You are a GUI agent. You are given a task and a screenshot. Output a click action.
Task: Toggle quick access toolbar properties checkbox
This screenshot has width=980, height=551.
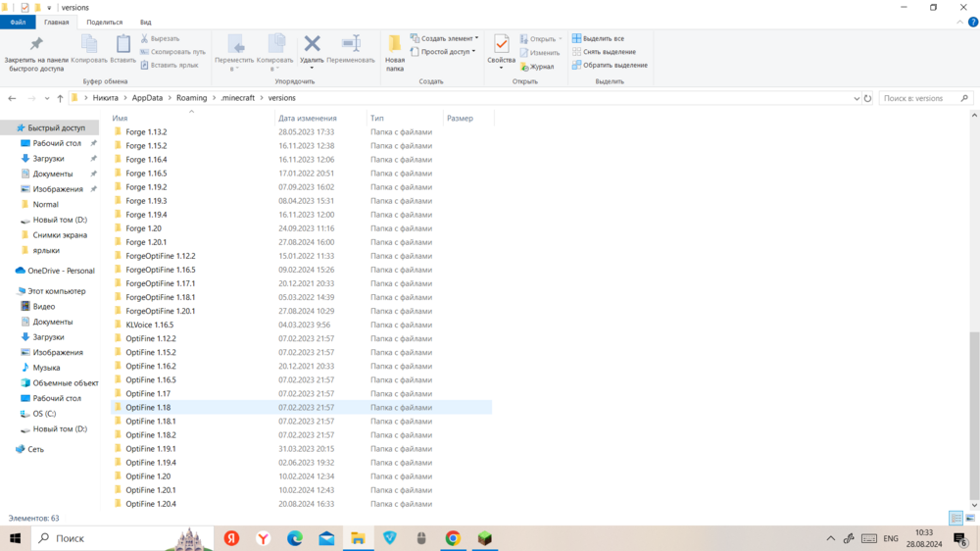pyautogui.click(x=24, y=8)
